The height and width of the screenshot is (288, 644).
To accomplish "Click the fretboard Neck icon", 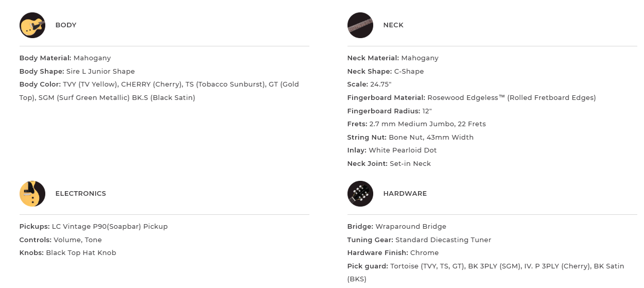I will 360,25.
